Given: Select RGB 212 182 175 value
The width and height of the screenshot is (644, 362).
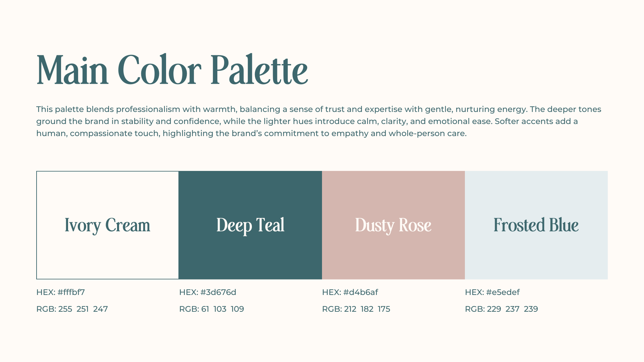Looking at the screenshot, I should 356,309.
